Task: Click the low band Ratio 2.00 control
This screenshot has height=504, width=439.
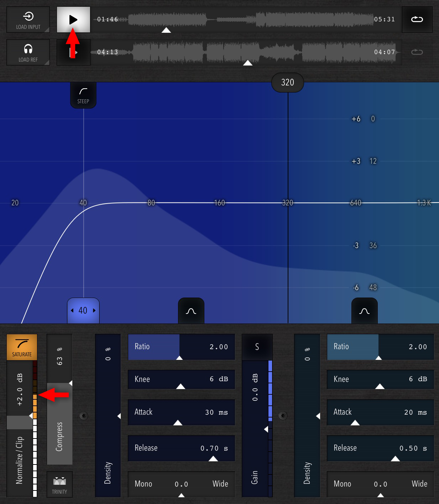Action: coord(182,347)
